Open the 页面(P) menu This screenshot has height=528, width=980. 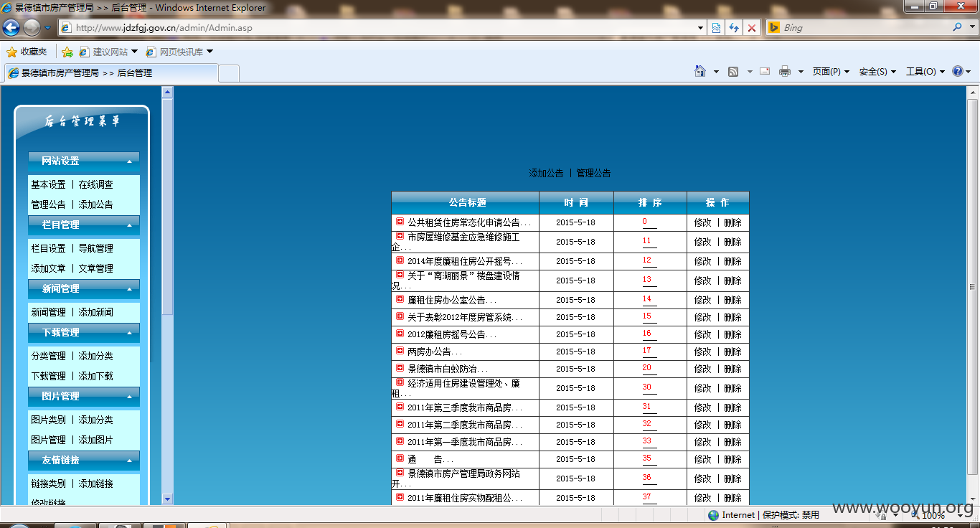831,72
